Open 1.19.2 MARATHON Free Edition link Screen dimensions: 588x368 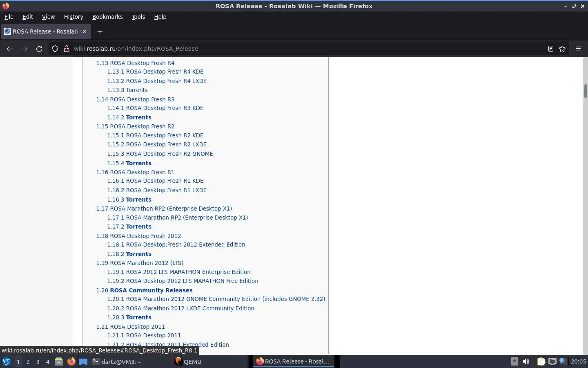183,281
